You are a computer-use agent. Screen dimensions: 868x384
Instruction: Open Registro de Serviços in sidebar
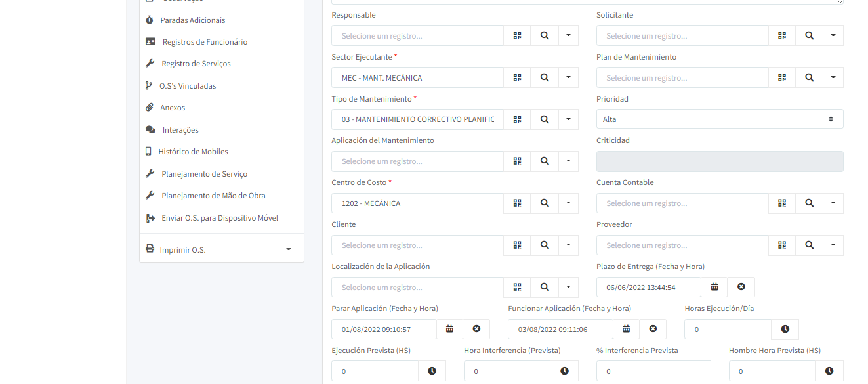click(196, 64)
